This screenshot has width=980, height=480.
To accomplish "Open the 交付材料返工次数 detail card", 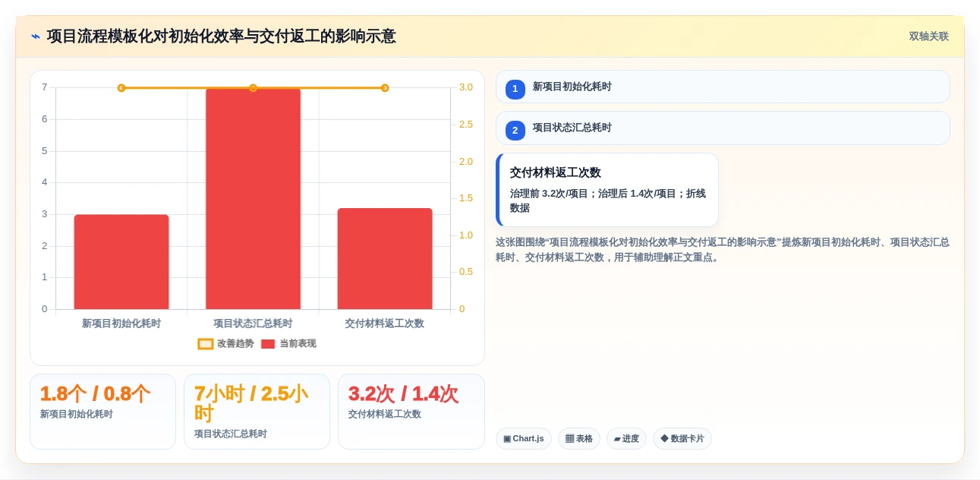I will tap(607, 190).
